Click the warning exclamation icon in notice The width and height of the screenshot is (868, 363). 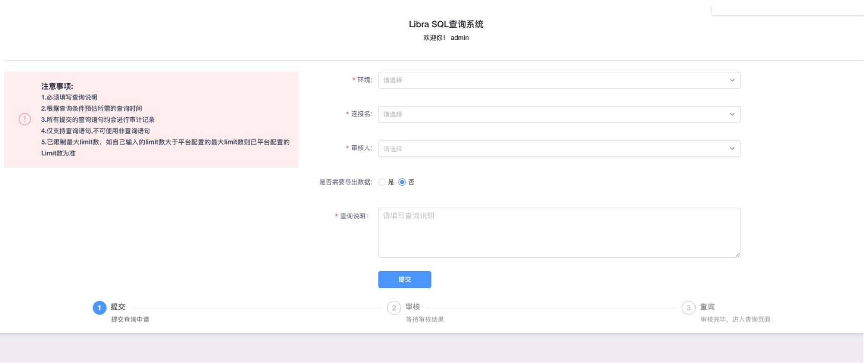(x=25, y=119)
